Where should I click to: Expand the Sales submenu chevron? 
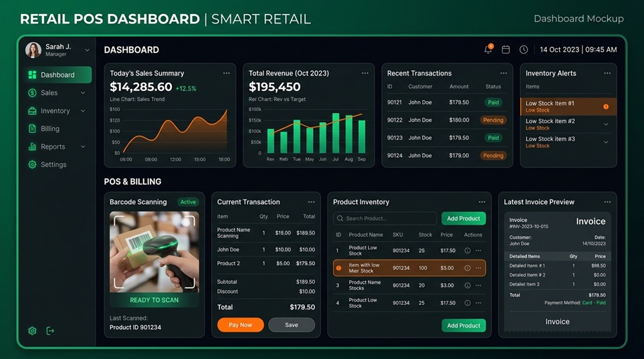(83, 93)
